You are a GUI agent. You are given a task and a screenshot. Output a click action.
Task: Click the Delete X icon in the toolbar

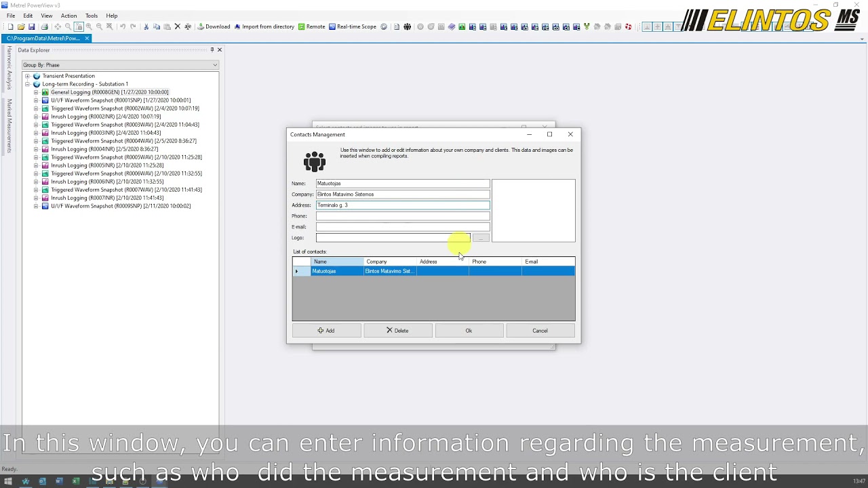pos(177,26)
